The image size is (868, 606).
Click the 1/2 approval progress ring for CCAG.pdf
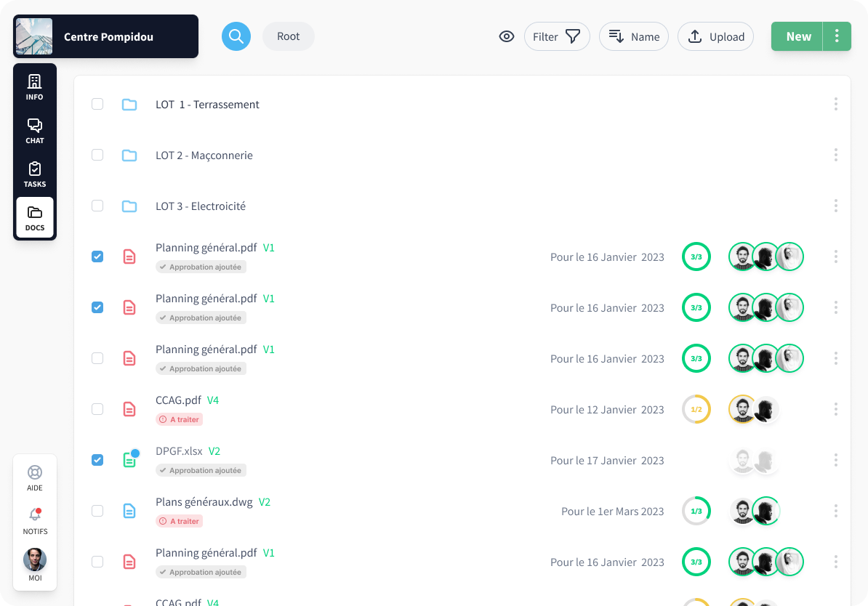[x=696, y=409]
